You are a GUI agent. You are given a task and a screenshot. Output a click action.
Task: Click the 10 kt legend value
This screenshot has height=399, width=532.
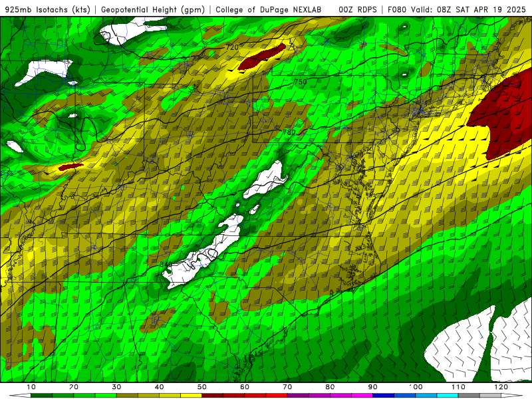31,387
